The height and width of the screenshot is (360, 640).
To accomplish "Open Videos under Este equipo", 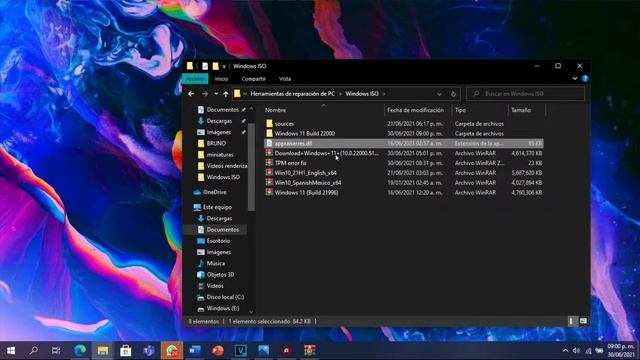I will click(x=215, y=286).
